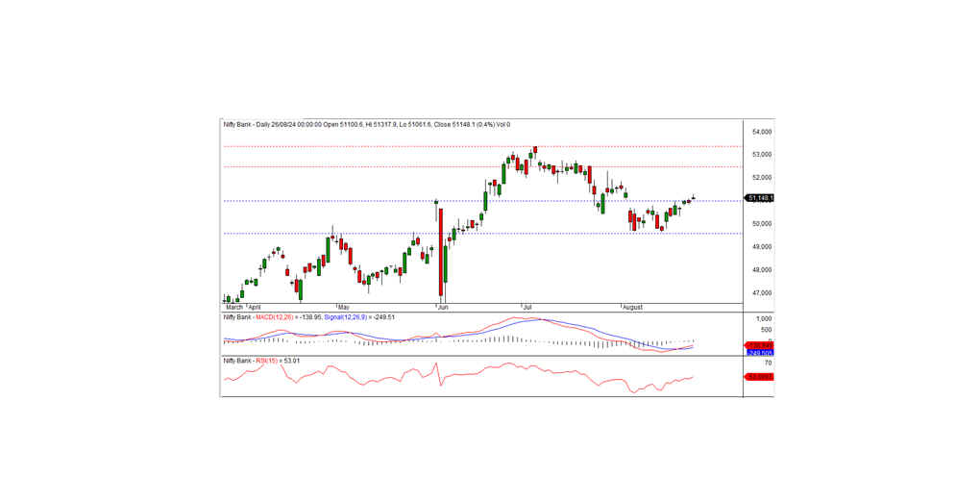The height and width of the screenshot is (501, 980).
Task: Click the 500 label on MACD axis
Action: tap(766, 330)
